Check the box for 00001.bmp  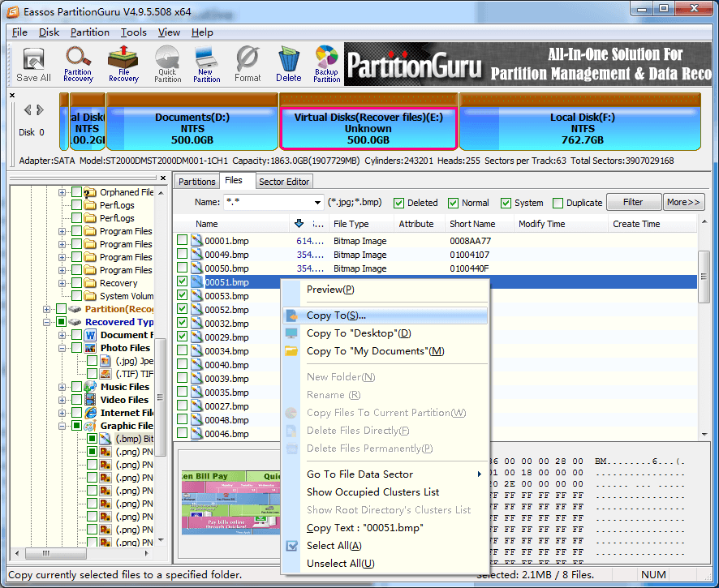click(x=182, y=240)
